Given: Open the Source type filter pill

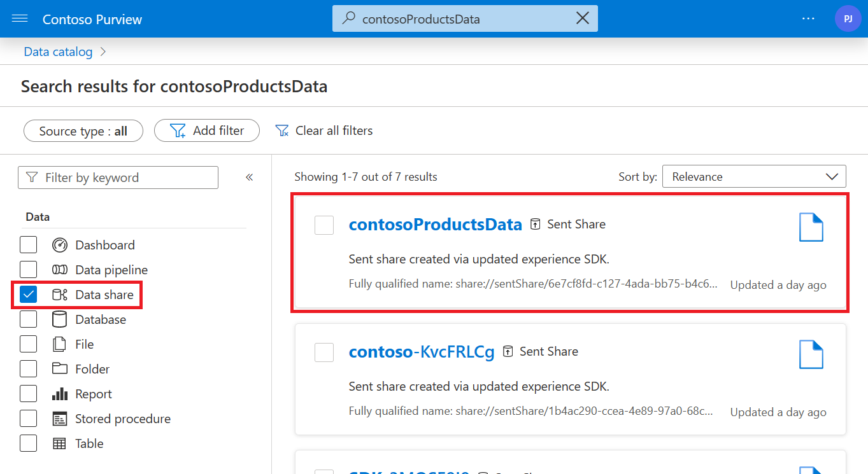Looking at the screenshot, I should [83, 131].
